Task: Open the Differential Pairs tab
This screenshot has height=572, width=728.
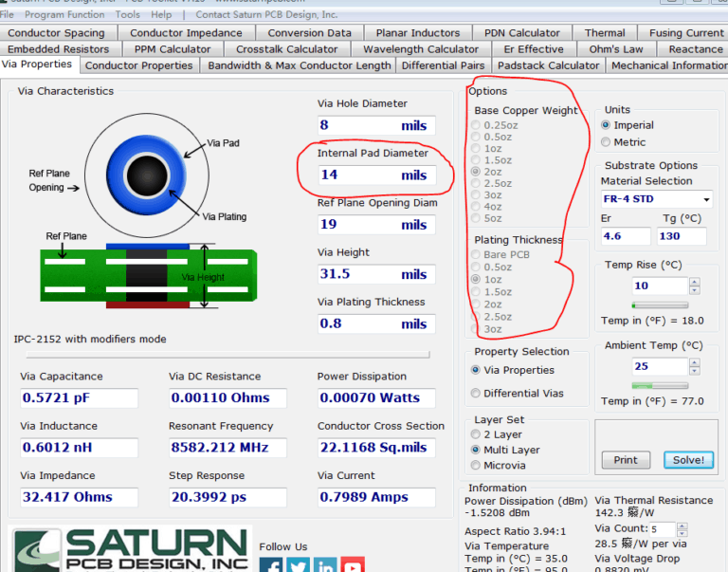Action: point(443,65)
